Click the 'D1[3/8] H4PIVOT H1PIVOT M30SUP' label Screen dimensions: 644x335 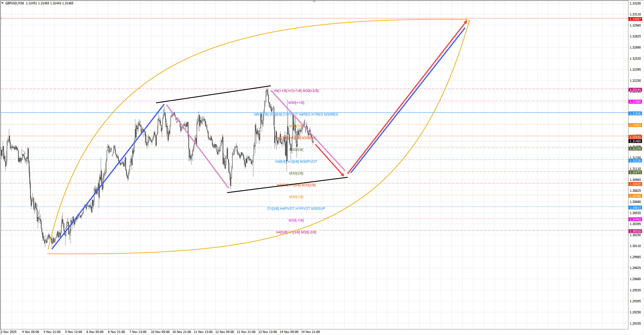[x=296, y=209]
